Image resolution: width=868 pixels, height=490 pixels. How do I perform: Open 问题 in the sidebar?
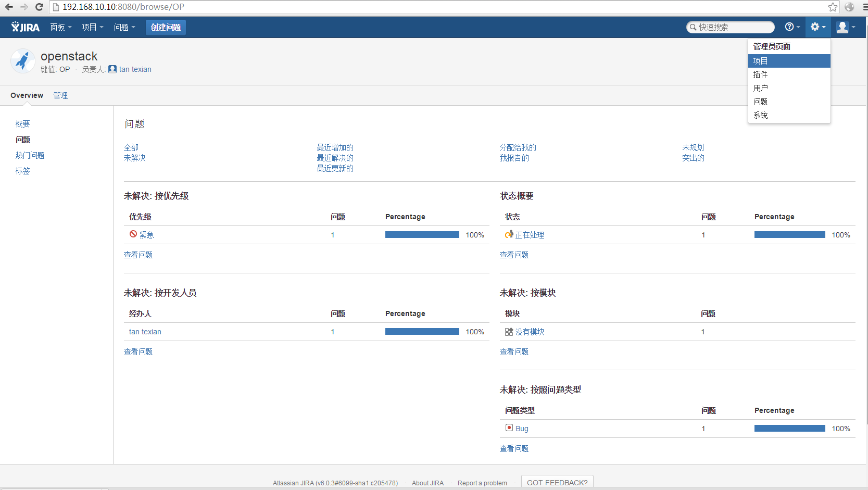point(23,140)
